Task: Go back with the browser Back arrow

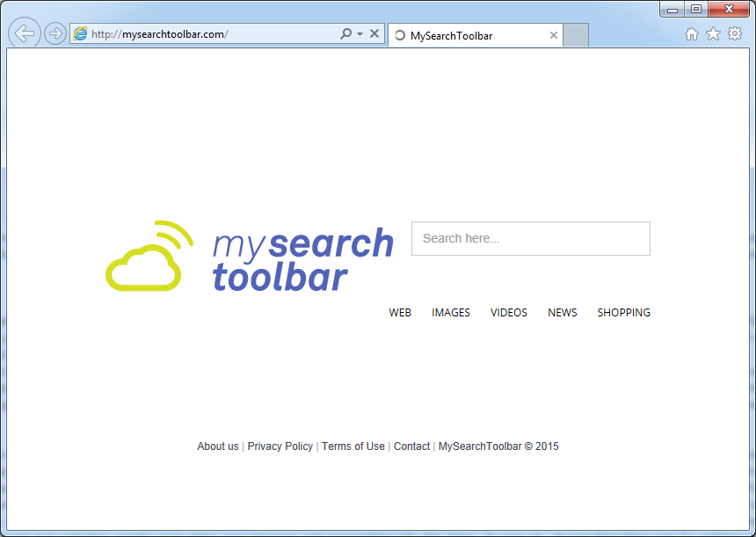Action: (x=24, y=33)
